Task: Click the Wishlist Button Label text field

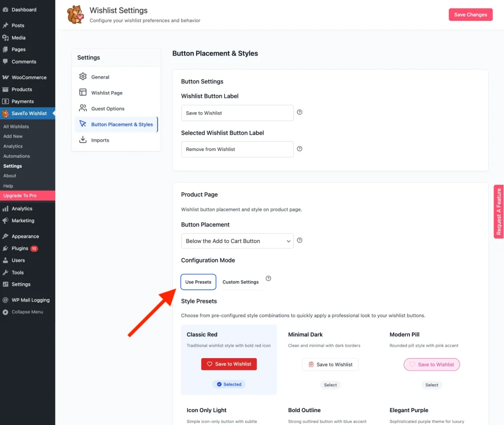Action: tap(237, 113)
